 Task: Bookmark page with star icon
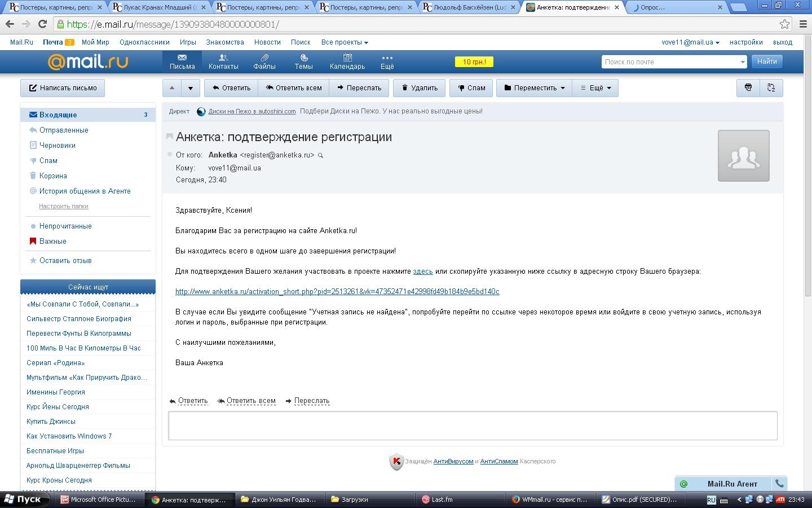tap(784, 24)
